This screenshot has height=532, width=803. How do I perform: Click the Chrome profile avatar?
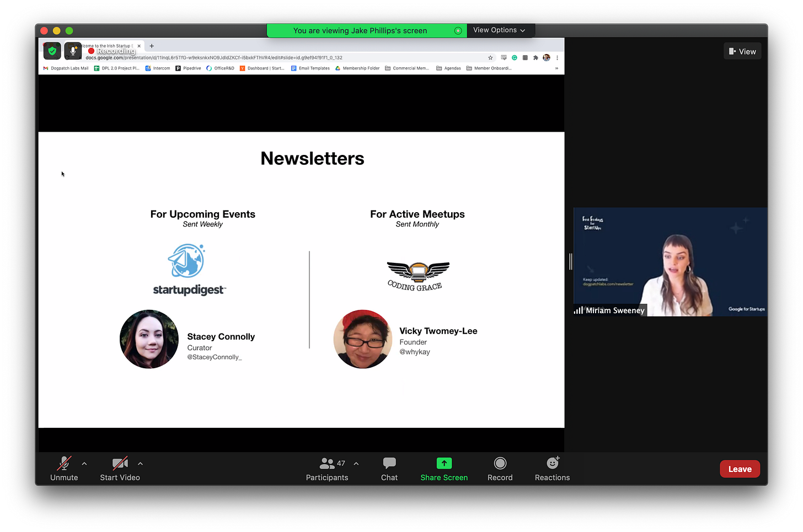(x=547, y=57)
